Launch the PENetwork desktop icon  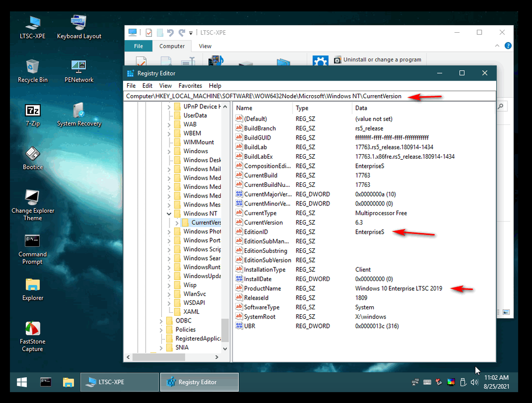pos(79,71)
